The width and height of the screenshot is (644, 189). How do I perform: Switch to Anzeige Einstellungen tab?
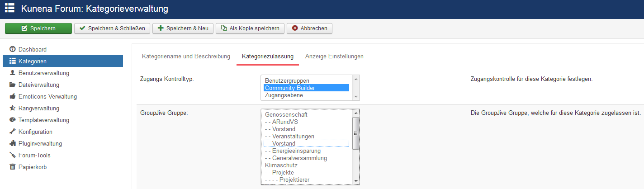click(x=334, y=56)
